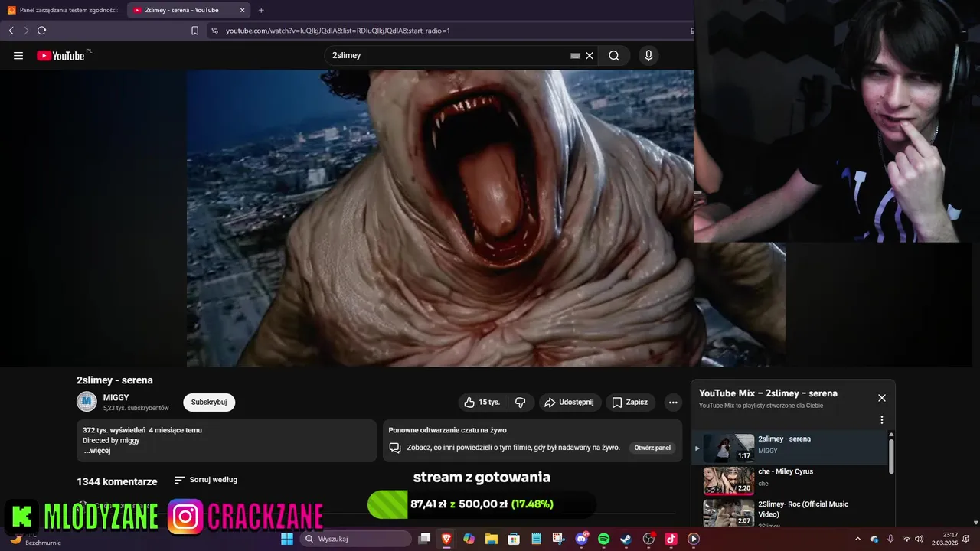
Task: Open Task View on taskbar
Action: point(424,539)
